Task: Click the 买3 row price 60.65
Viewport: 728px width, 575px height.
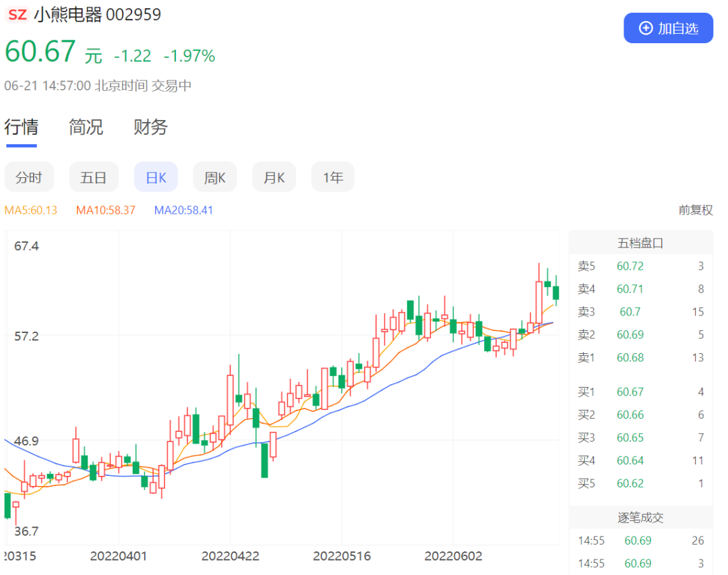Action: [x=630, y=437]
